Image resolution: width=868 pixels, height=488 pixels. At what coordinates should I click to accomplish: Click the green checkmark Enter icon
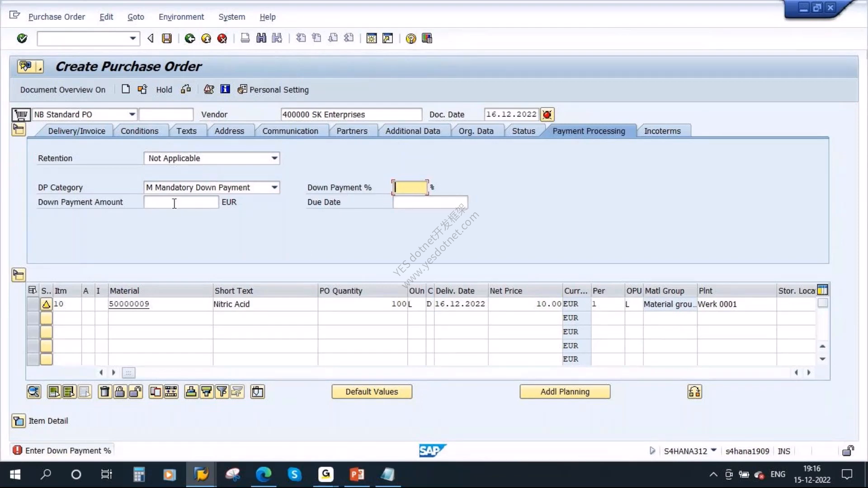click(x=22, y=38)
